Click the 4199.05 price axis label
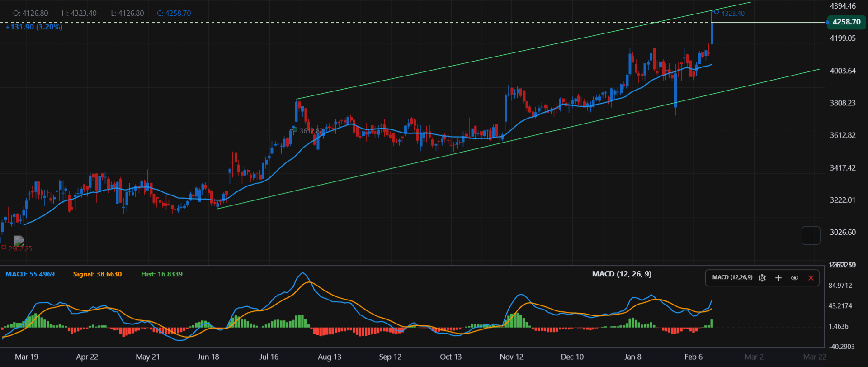 click(x=843, y=38)
